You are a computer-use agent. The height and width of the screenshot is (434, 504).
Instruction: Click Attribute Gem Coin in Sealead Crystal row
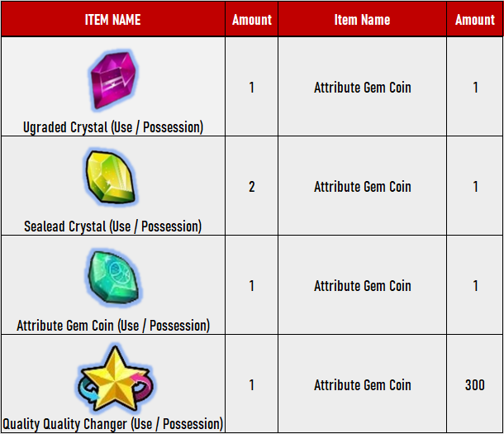[363, 187]
